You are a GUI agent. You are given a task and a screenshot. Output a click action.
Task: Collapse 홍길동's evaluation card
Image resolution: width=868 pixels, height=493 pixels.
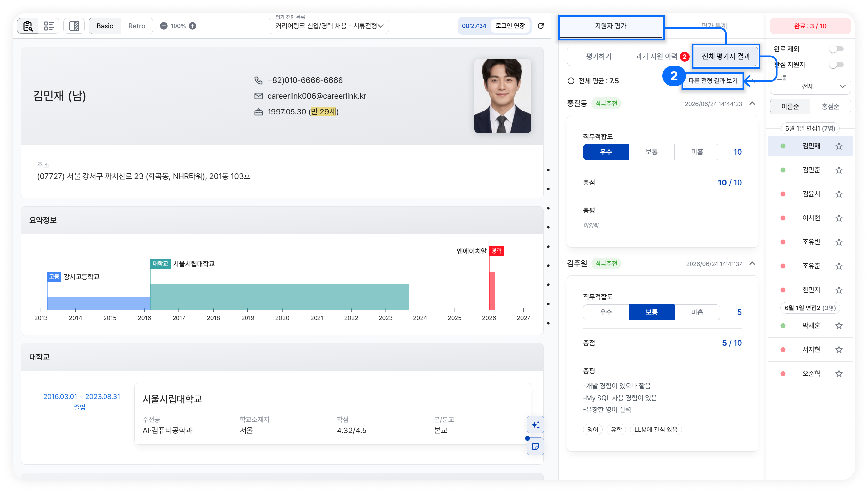tap(752, 103)
